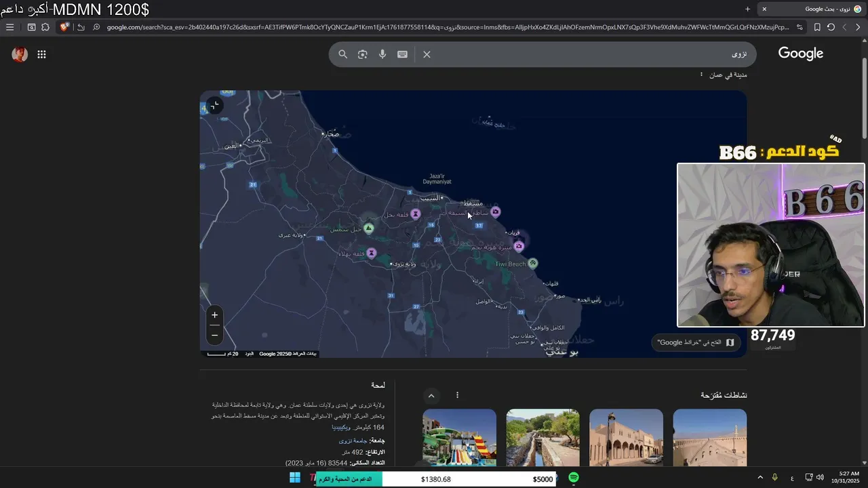
Task: Open the Google apps grid
Action: 41,54
